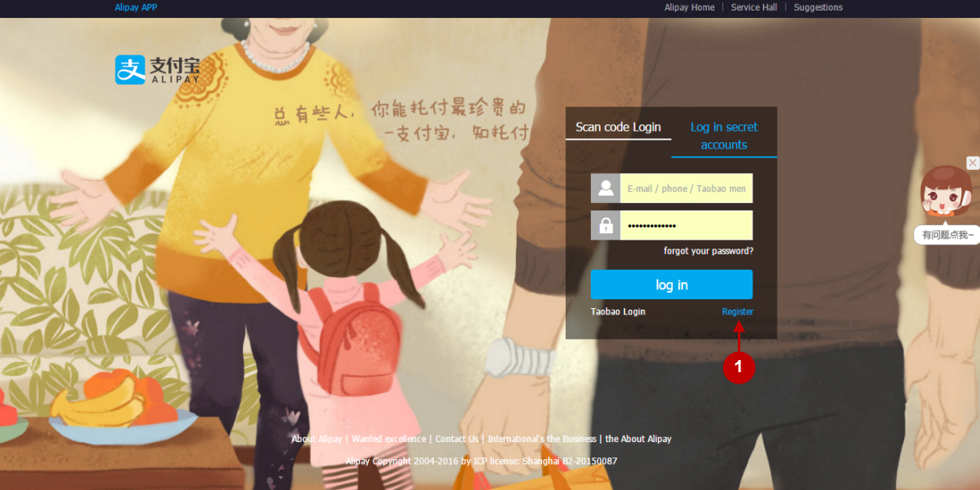Screen dimensions: 980x490
Task: Click the user avatar icon beside username field
Action: 605,189
